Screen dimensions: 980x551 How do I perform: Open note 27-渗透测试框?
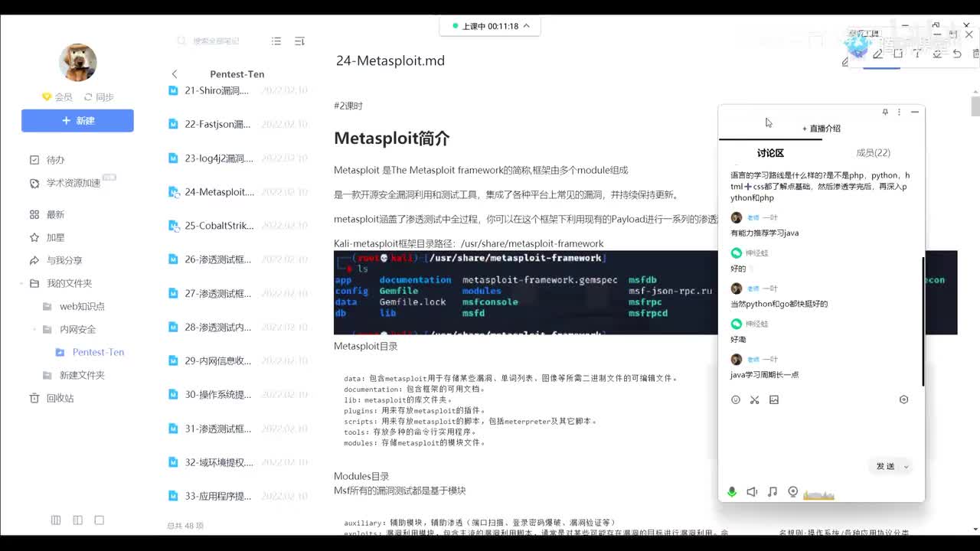click(237, 293)
